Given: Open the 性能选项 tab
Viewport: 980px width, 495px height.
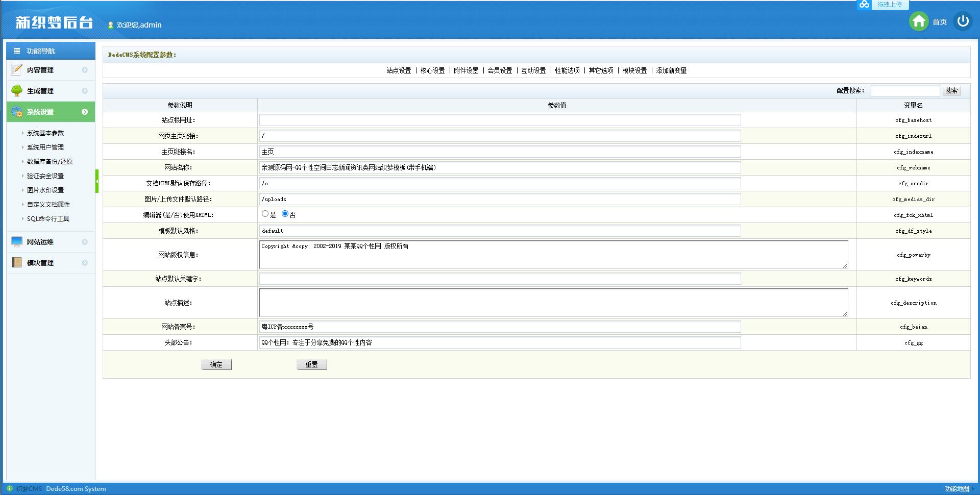Looking at the screenshot, I should [567, 70].
